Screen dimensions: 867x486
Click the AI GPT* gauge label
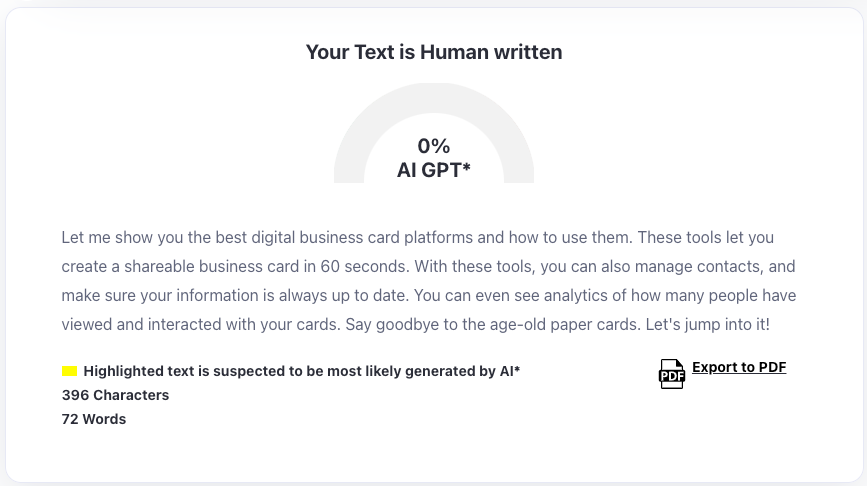click(434, 170)
